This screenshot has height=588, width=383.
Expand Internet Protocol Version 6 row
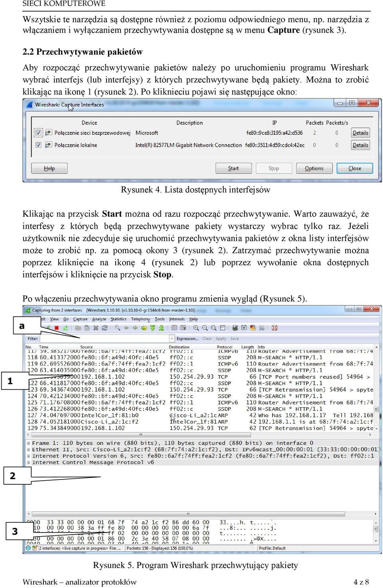[x=28, y=456]
